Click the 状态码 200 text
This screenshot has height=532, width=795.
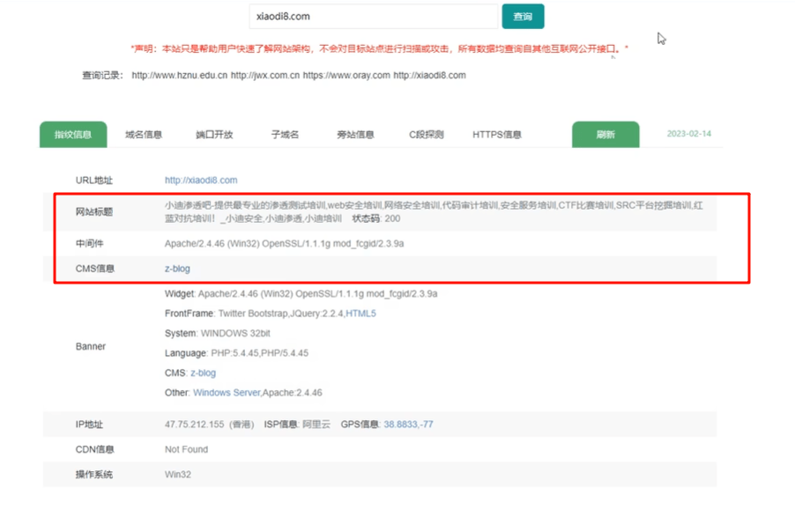tap(376, 218)
